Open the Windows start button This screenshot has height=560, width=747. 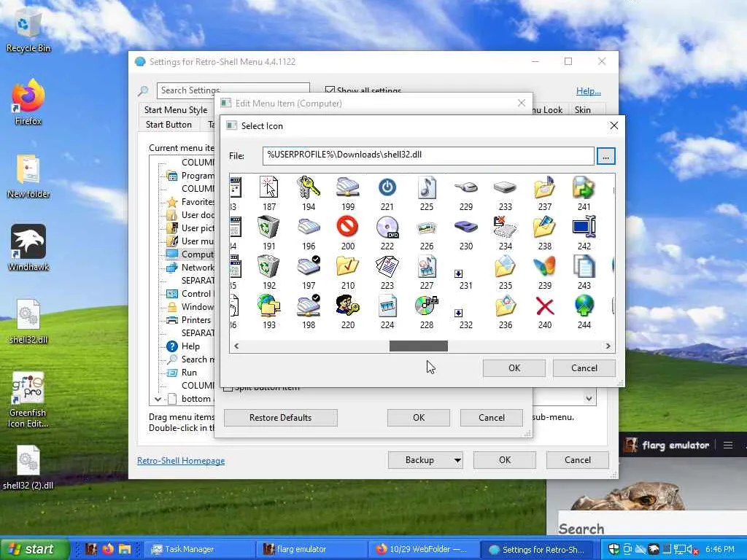pos(34,549)
